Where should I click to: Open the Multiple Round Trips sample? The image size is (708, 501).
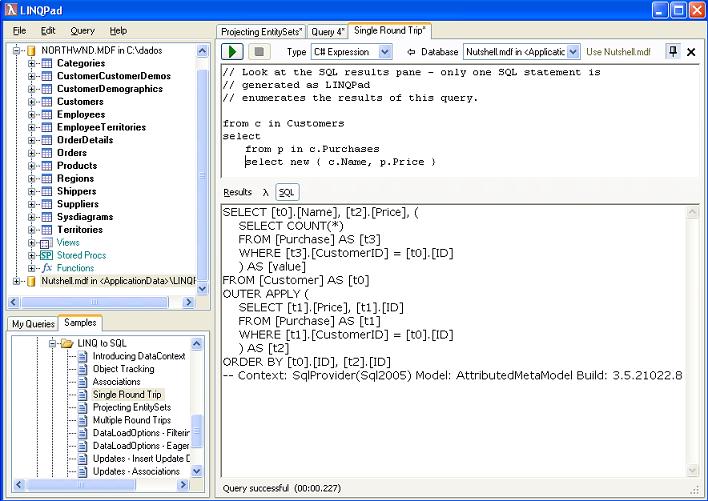click(x=131, y=420)
